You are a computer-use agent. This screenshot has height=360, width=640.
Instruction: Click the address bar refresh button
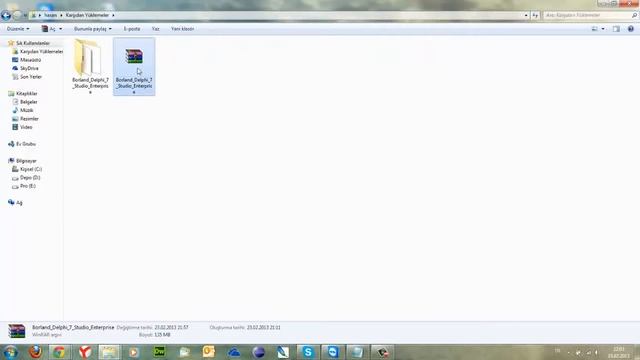pos(535,15)
